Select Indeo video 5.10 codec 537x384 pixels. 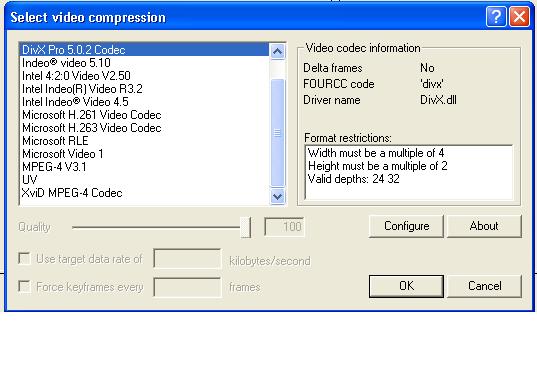(x=145, y=63)
